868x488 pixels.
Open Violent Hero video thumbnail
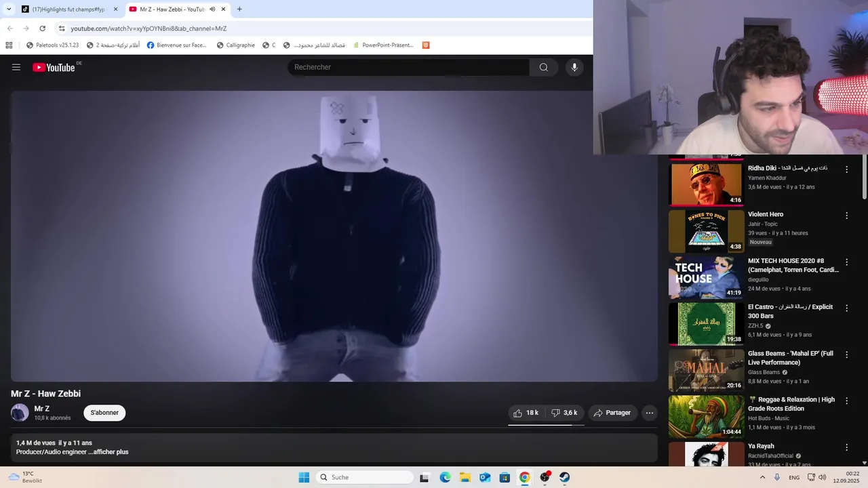coord(706,230)
